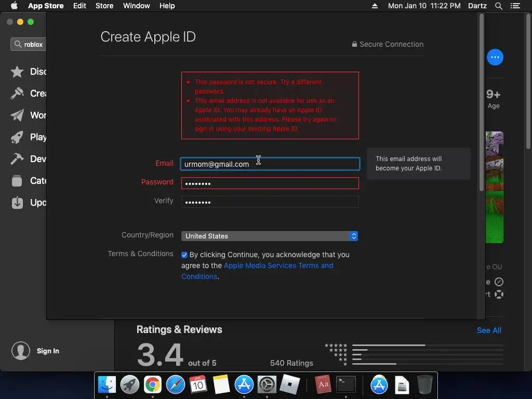Uncheck the Terms & Conditions agreement checkbox
This screenshot has height=399, width=532.
(x=184, y=255)
